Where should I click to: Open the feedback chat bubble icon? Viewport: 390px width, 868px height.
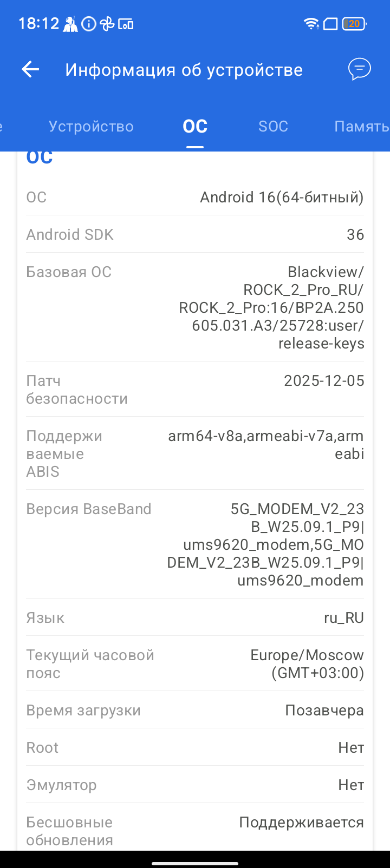359,69
